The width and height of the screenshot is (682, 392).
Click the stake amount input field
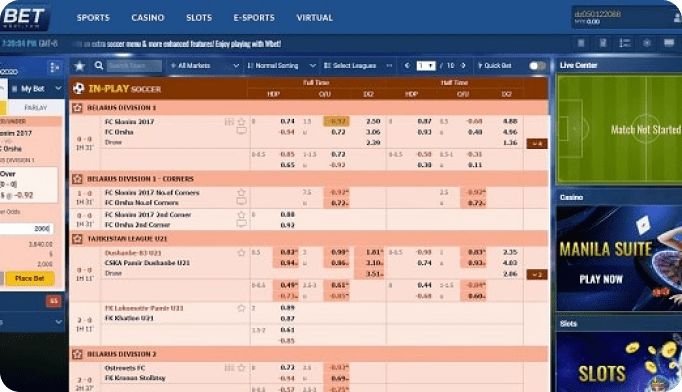tap(26, 228)
